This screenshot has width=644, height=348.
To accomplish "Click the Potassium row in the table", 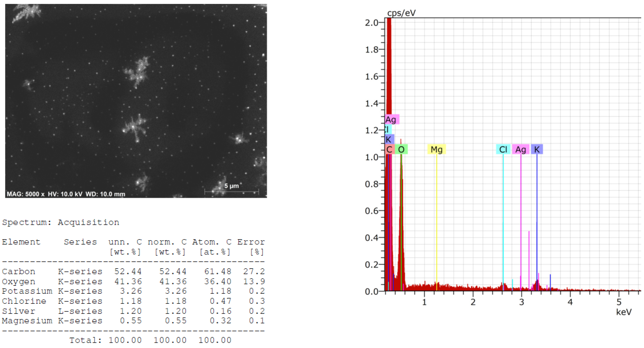I will point(133,291).
